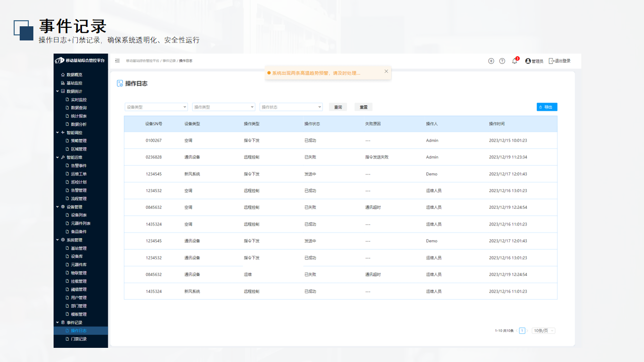Collapse the 系统管理 sidebar group
The image size is (644, 362).
pos(57,240)
